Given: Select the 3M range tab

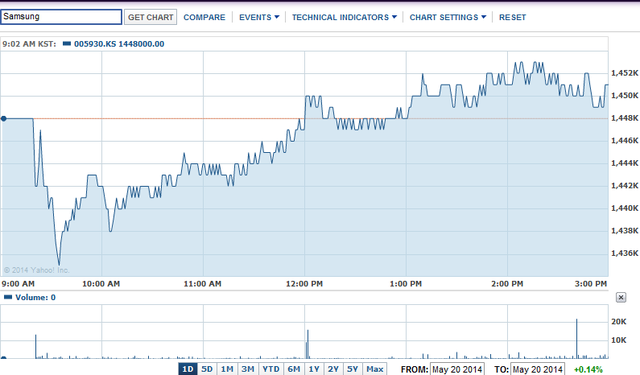Looking at the screenshot, I should [248, 369].
